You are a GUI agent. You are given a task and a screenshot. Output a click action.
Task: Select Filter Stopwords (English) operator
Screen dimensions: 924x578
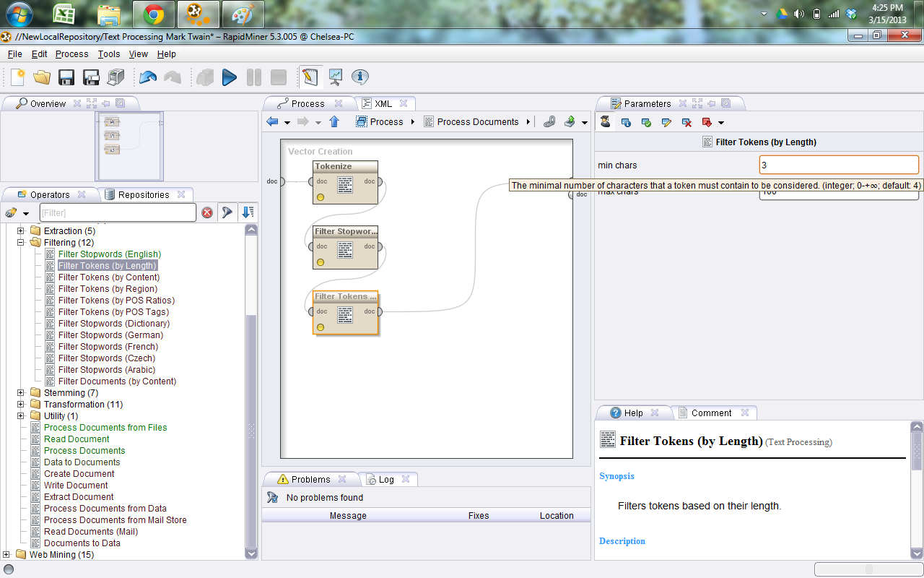110,254
